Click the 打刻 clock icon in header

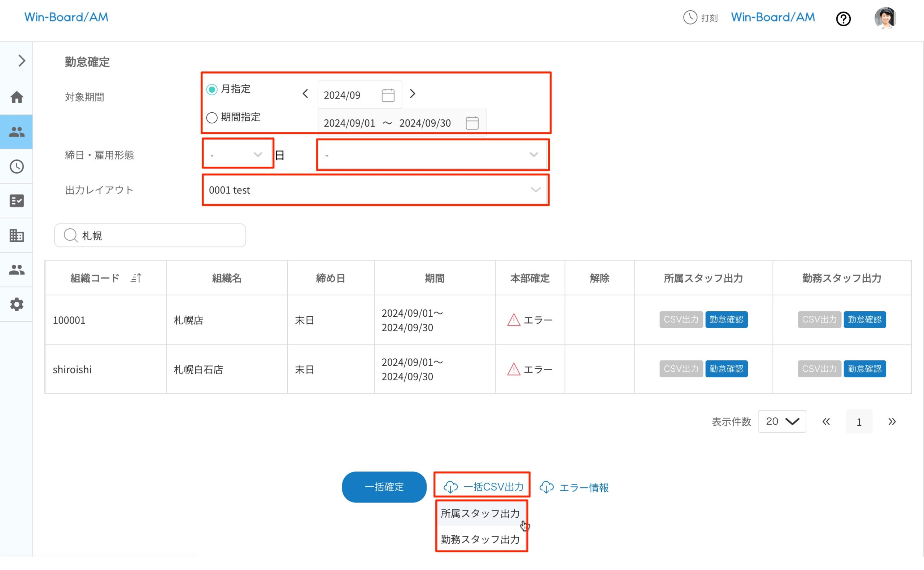tap(690, 17)
